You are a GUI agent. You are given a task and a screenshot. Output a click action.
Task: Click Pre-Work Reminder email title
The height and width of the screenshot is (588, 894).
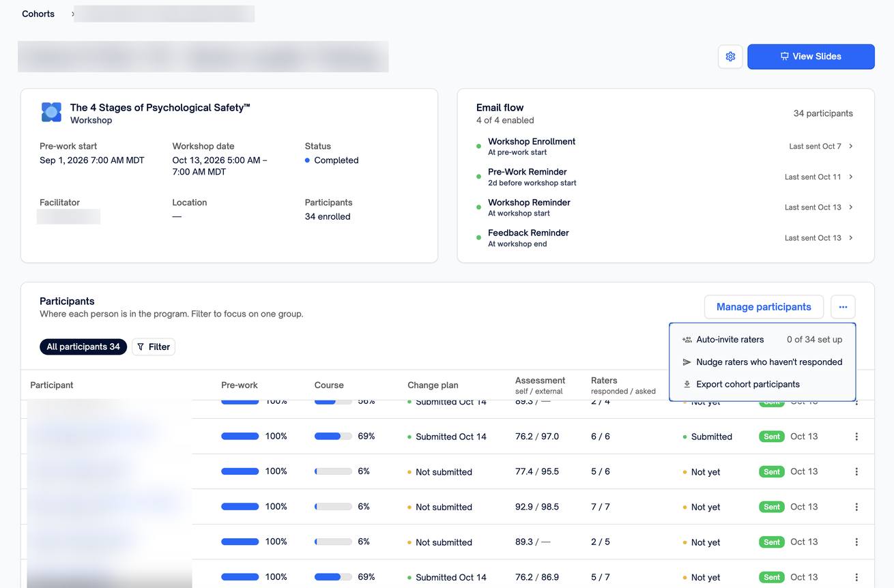click(527, 172)
